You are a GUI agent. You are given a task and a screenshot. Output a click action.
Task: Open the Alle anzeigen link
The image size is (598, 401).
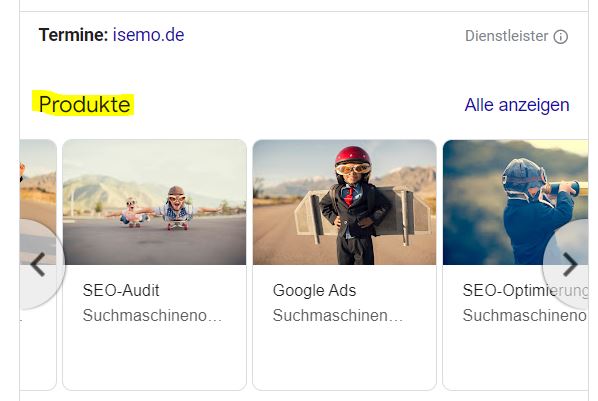point(517,105)
